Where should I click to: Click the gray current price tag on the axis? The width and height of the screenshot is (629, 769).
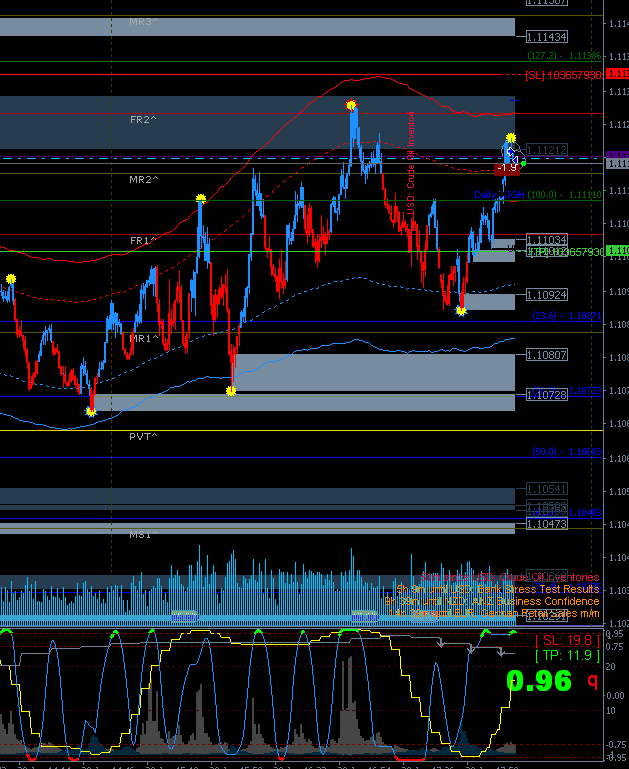(x=617, y=163)
